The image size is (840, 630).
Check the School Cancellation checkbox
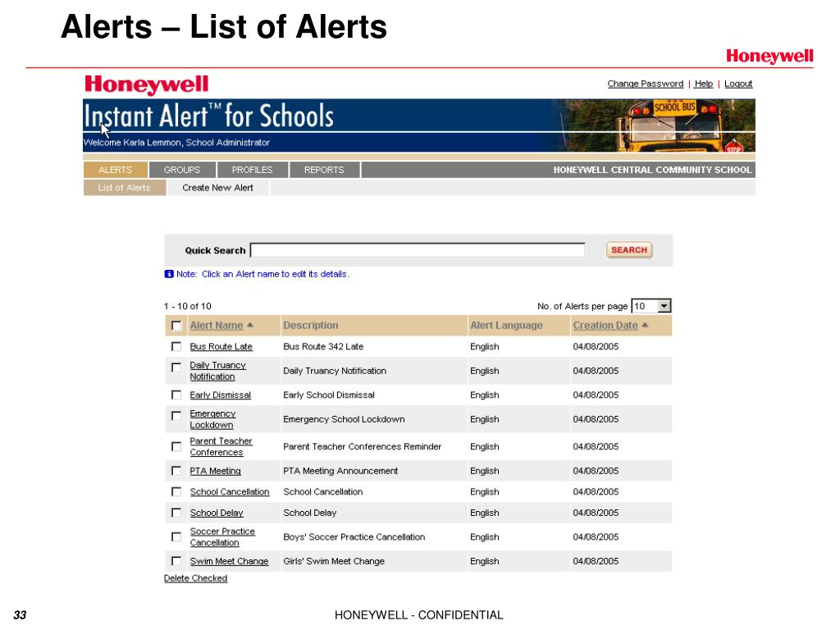point(176,492)
